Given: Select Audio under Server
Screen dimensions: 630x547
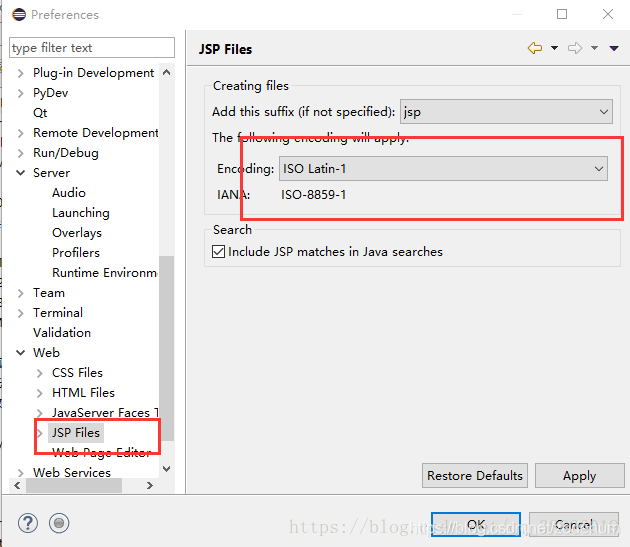Looking at the screenshot, I should (x=69, y=193).
